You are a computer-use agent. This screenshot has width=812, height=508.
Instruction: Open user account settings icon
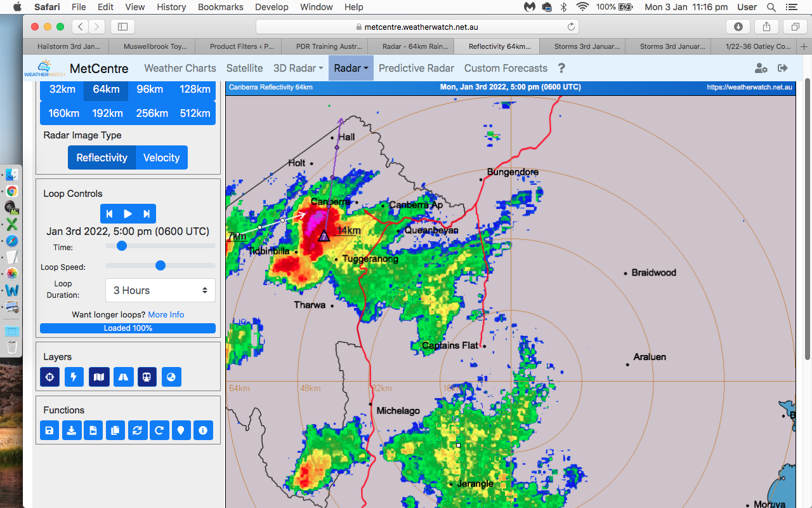(x=761, y=68)
